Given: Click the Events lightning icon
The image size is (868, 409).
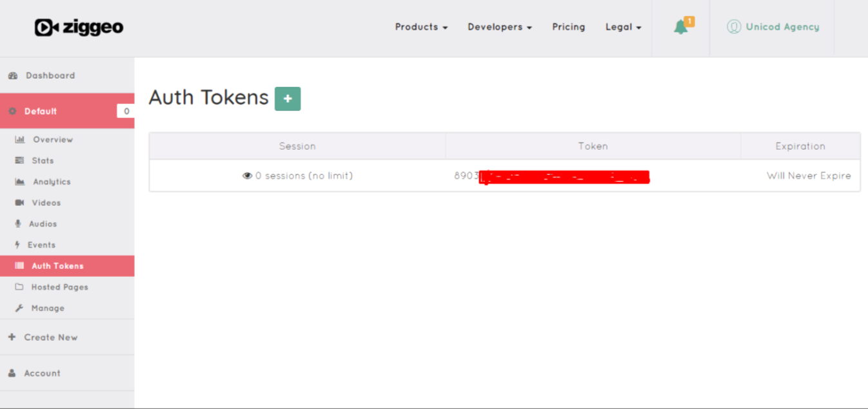Looking at the screenshot, I should coord(17,245).
